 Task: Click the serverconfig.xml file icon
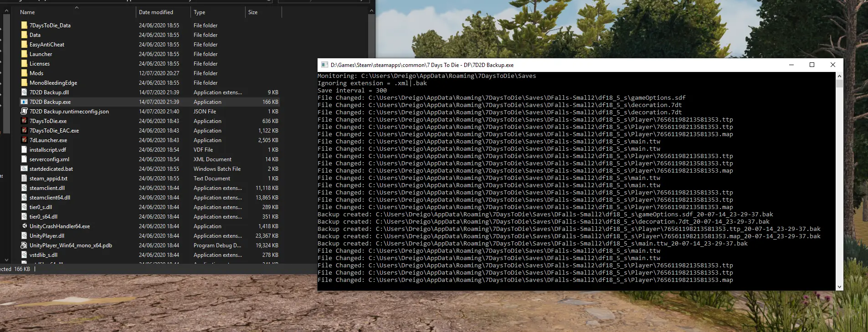pos(24,159)
